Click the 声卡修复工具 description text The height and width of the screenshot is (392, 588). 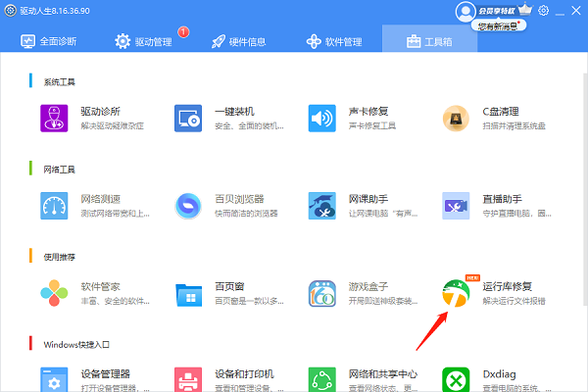pyautogui.click(x=372, y=125)
